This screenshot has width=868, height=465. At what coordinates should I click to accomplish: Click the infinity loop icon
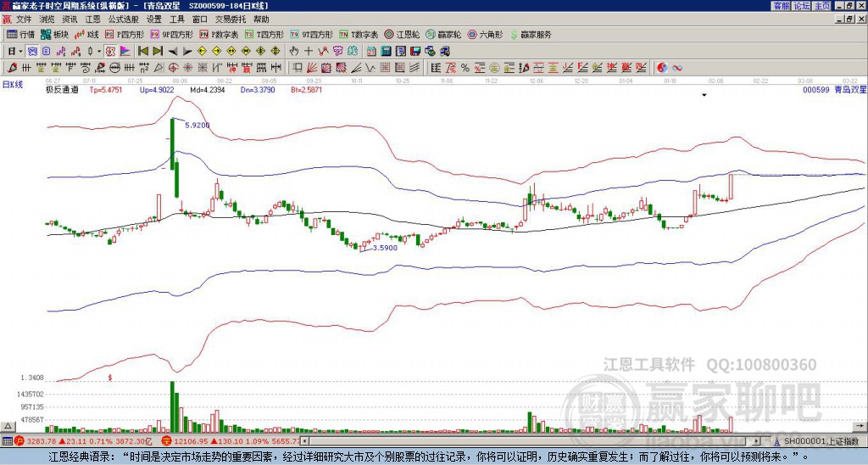676,68
